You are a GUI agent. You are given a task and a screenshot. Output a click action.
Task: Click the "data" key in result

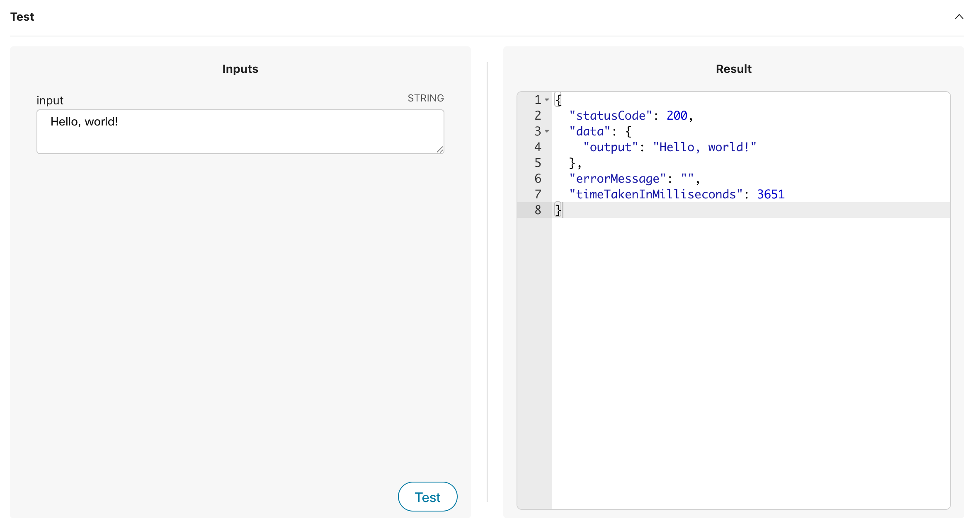[x=589, y=131]
